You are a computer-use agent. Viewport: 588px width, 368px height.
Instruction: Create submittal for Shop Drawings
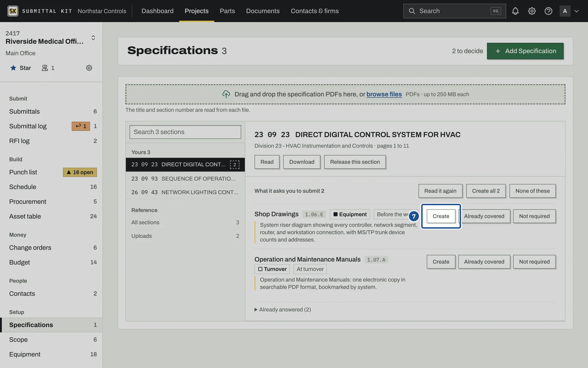tap(441, 216)
